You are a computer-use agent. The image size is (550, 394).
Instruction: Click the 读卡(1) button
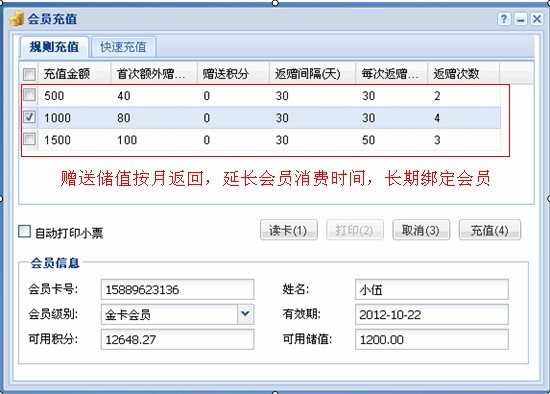point(289,230)
